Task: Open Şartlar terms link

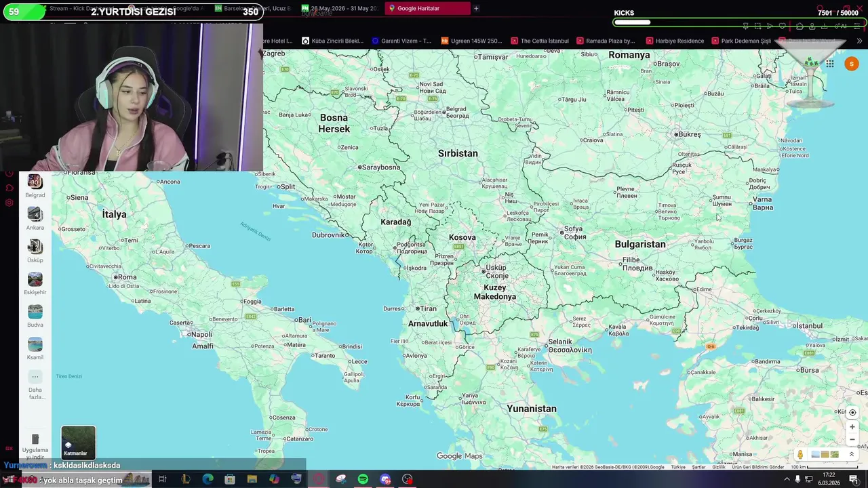Action: pos(699,467)
